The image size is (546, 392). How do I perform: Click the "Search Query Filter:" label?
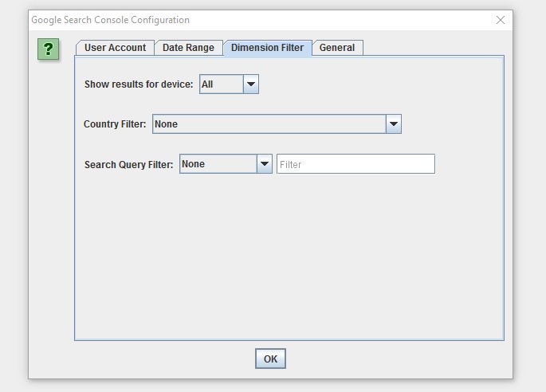coord(128,164)
